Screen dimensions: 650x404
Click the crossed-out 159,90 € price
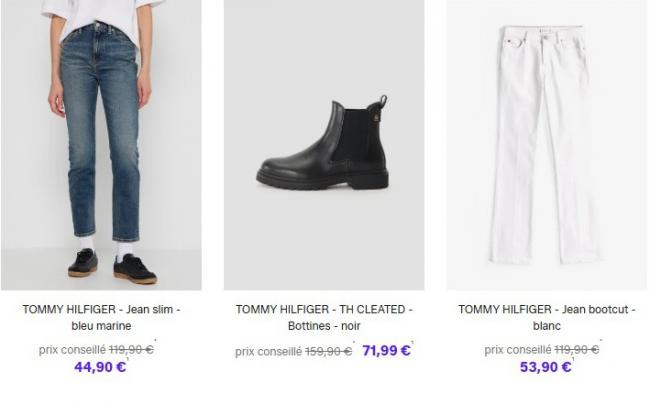327,352
